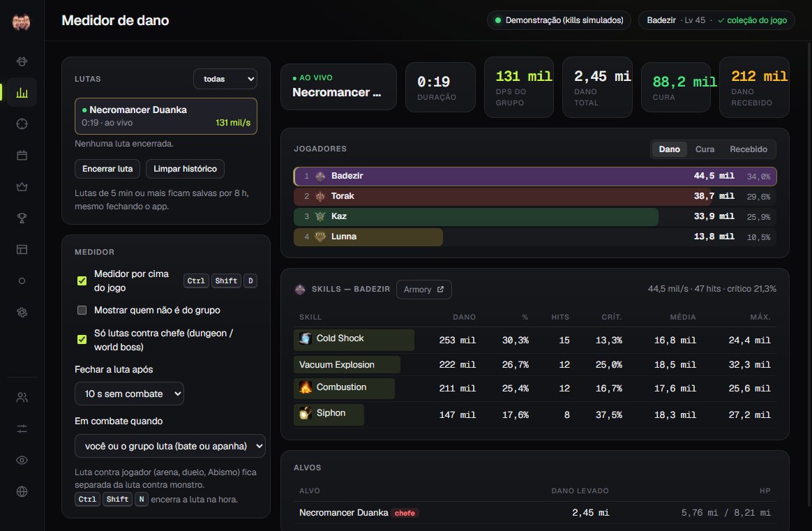Viewport: 812px width, 531px height.
Task: Click the 'Demonstração (kills simulados)' status pill
Action: click(559, 20)
